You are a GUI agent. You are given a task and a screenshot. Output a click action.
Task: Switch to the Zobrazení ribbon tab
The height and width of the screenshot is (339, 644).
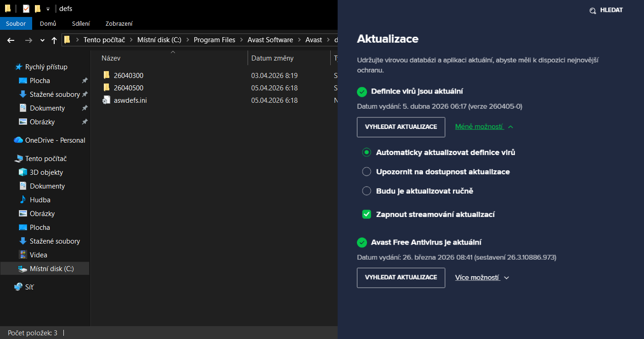(x=119, y=23)
